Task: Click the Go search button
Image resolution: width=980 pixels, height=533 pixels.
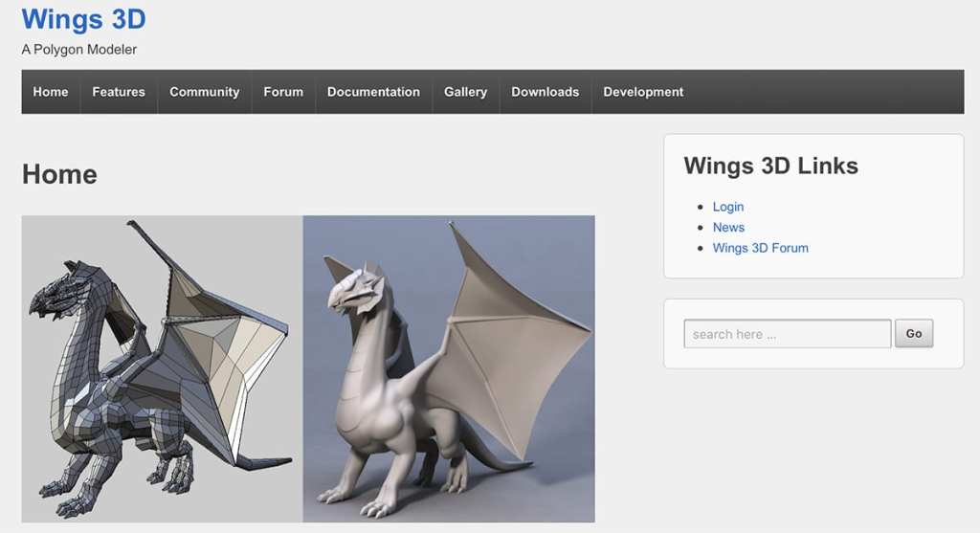Action: 914,334
